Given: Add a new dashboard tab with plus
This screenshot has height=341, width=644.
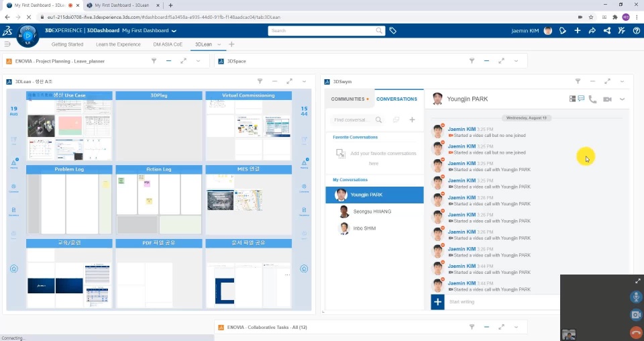Looking at the screenshot, I should [x=231, y=44].
